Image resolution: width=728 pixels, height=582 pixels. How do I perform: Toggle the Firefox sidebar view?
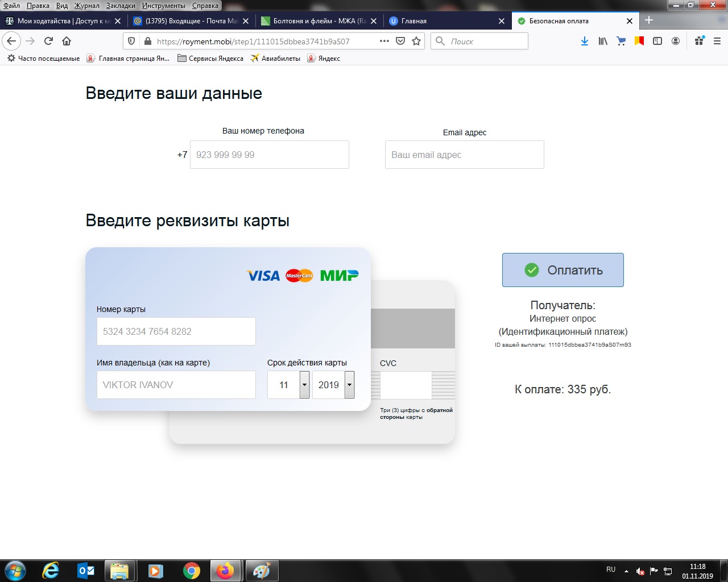coord(657,41)
